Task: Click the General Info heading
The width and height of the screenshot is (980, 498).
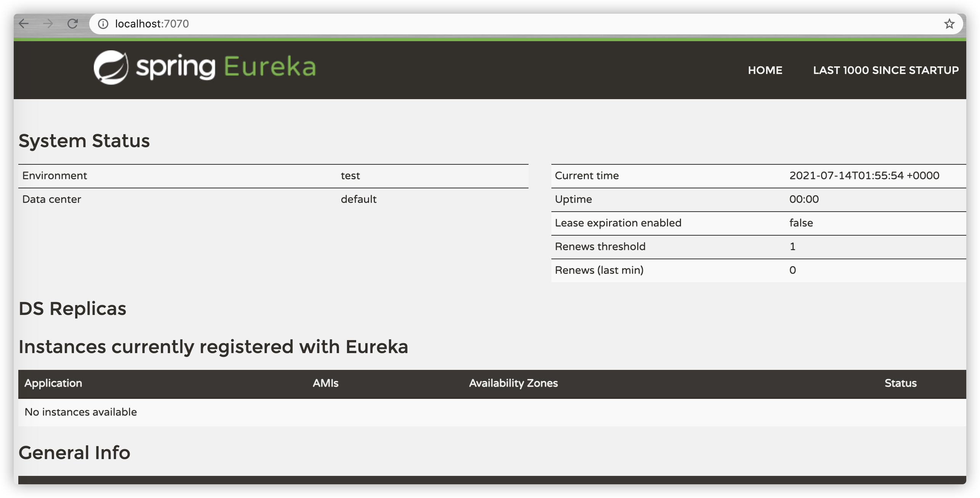Action: [x=74, y=453]
